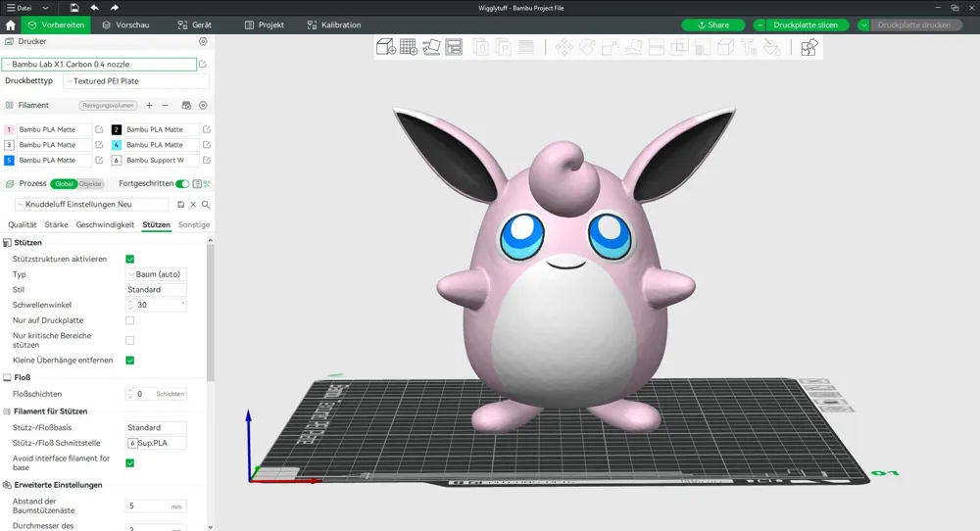Click the Druckplatte slicen button
This screenshot has width=980, height=531.
click(806, 25)
